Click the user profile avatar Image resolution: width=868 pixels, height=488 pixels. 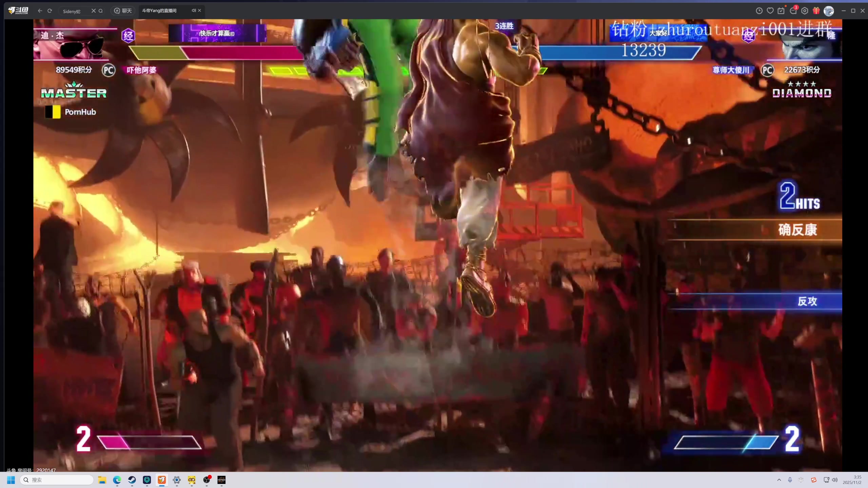tap(829, 11)
